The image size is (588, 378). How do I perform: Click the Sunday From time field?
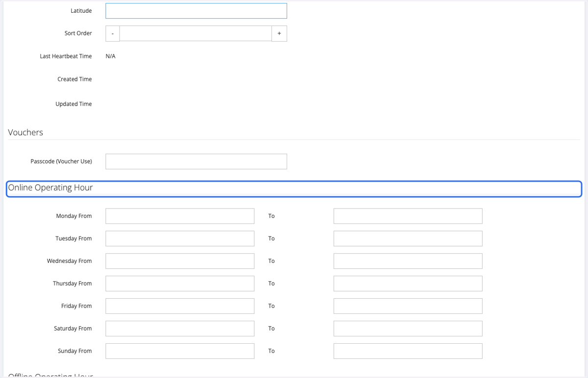pos(180,351)
